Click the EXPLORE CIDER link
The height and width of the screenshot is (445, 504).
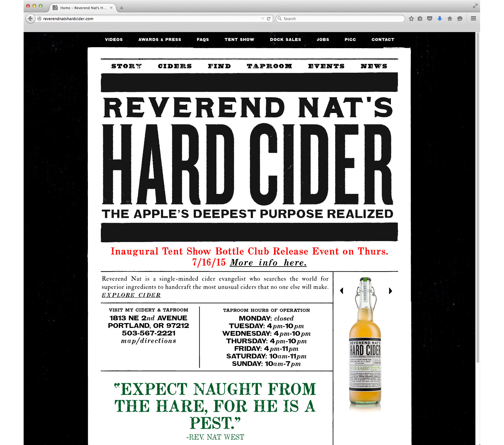[131, 295]
